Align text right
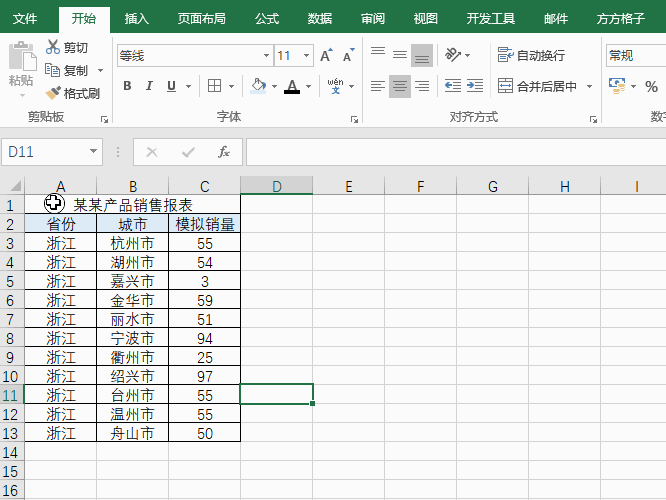666x500 pixels. [422, 86]
